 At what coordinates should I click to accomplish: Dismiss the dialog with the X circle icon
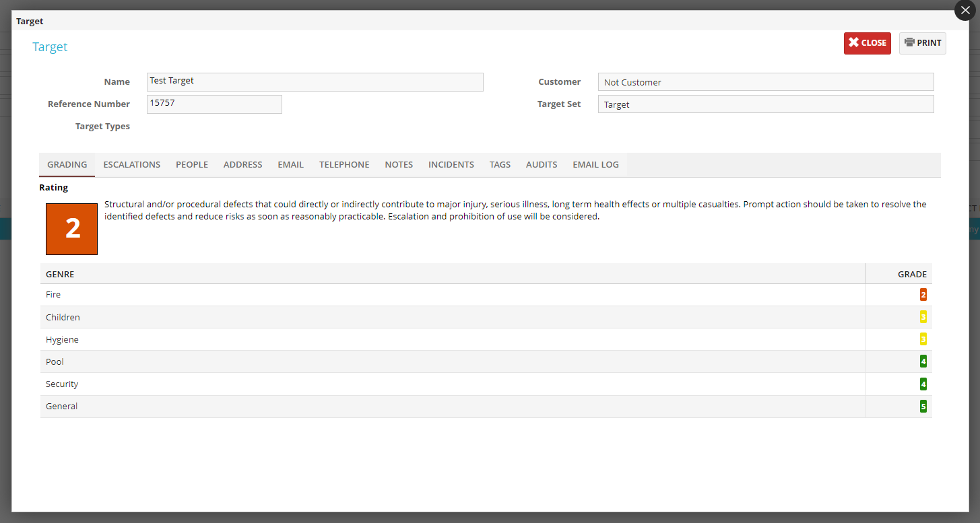(965, 10)
